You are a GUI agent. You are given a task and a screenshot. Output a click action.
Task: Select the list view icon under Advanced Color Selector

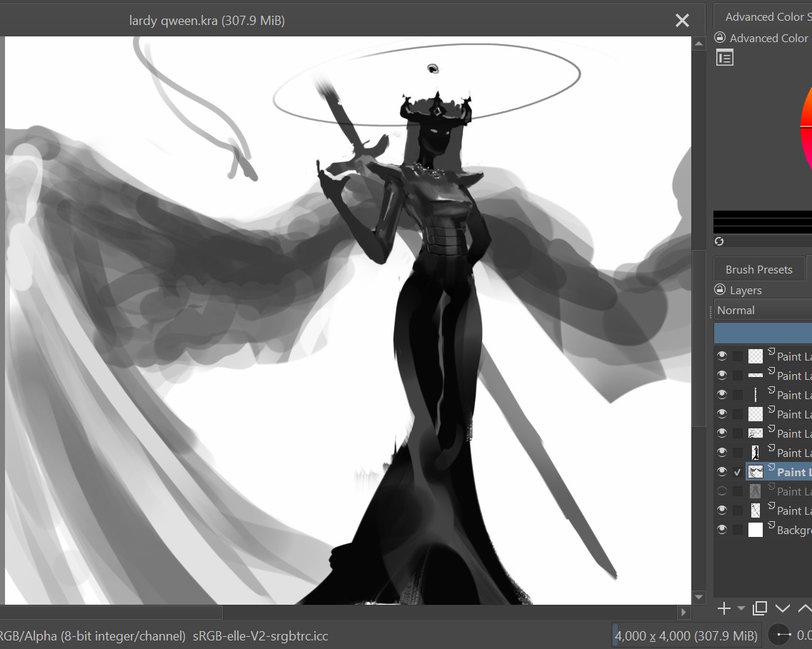coord(724,57)
